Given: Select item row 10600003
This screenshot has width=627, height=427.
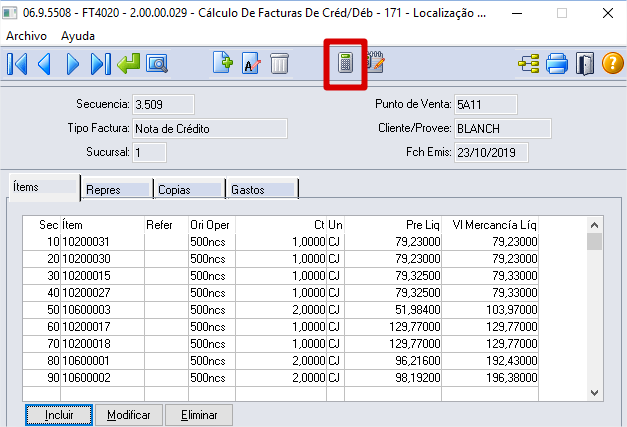Looking at the screenshot, I should (x=280, y=310).
